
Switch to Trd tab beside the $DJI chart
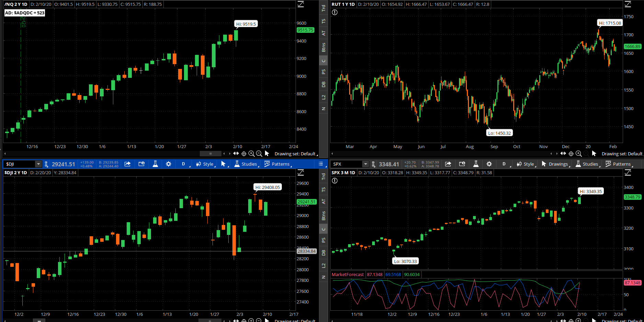pos(323,176)
